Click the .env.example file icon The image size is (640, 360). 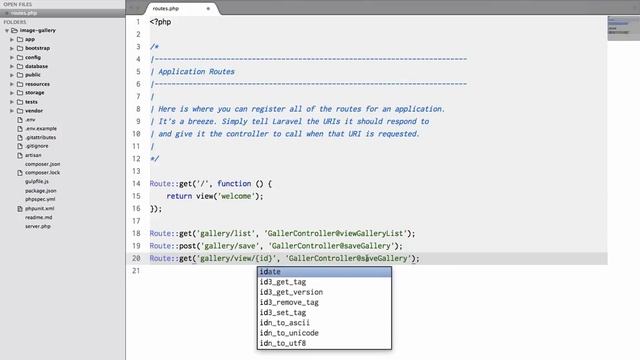click(x=20, y=129)
